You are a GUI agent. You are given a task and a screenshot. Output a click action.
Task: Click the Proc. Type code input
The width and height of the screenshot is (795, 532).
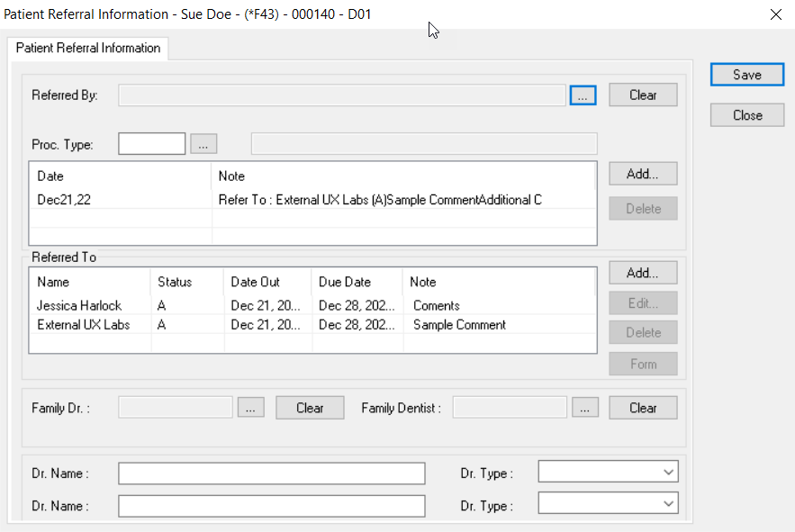(151, 144)
